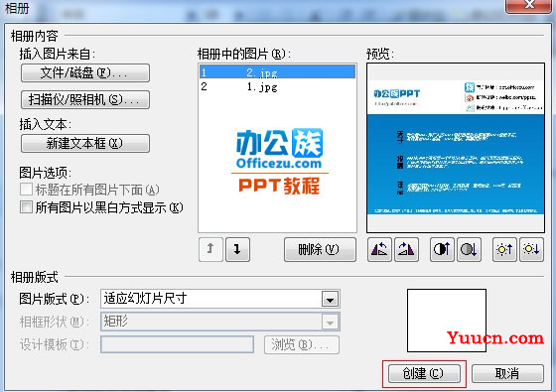Viewport: 556px width, 392px height.
Task: Increase picture brightness icon
Action: (x=504, y=250)
